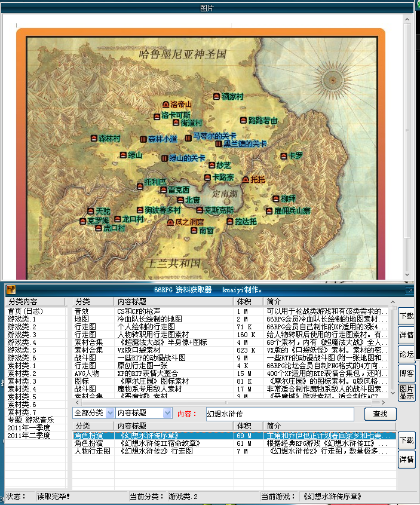Click top list horizontal scrollbar right arrow

click(384, 402)
